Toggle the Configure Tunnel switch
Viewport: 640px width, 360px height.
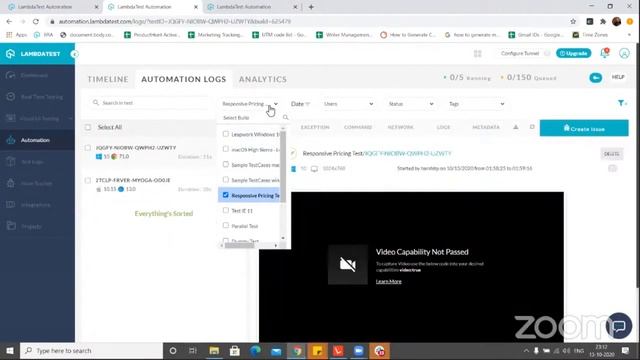click(547, 53)
